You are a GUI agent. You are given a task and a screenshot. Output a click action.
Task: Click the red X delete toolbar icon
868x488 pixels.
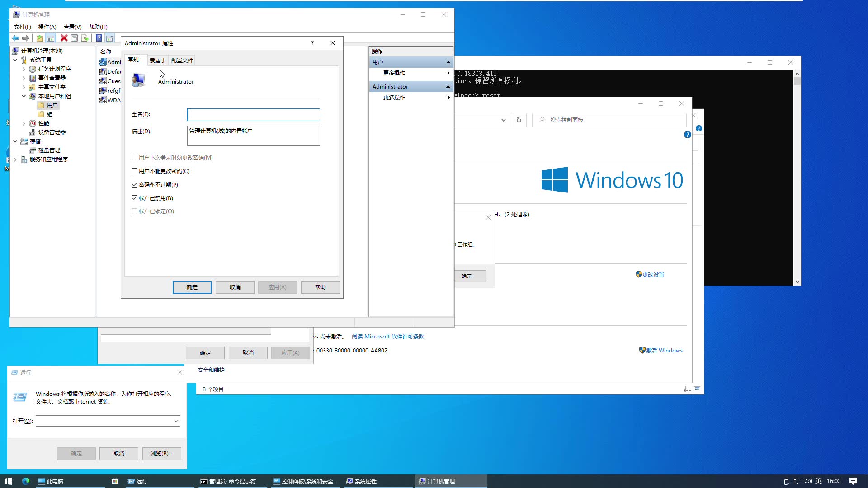pos(64,38)
